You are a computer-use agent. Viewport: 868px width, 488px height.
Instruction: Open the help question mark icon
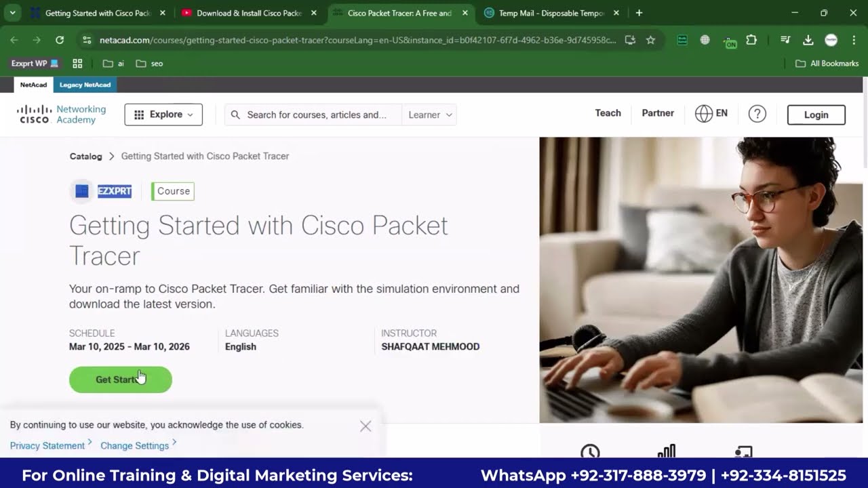pyautogui.click(x=757, y=114)
